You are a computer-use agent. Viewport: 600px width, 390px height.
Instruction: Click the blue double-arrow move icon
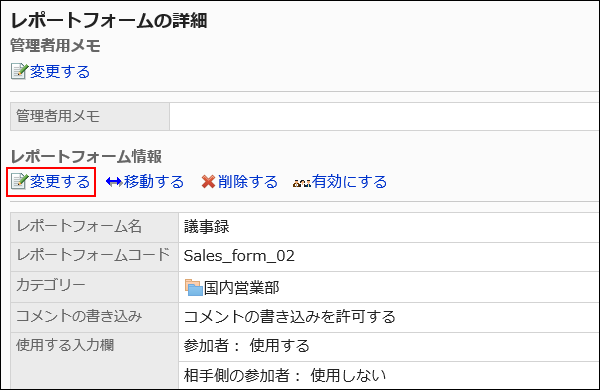click(114, 182)
